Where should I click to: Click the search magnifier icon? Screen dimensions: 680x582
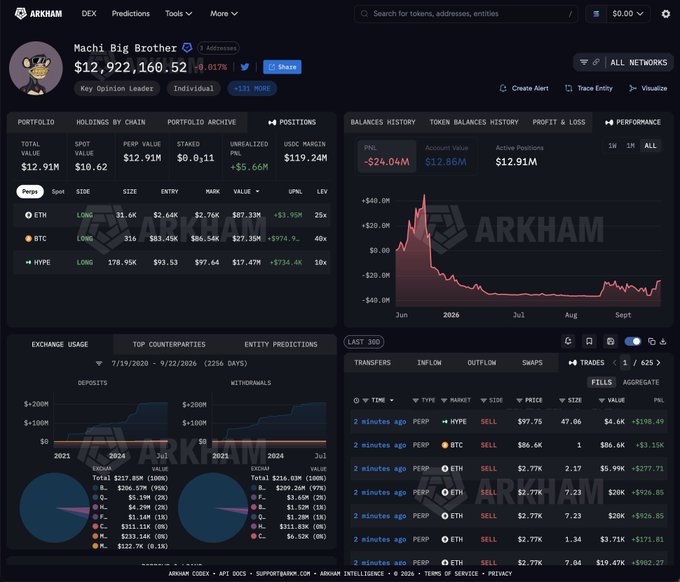coord(364,13)
